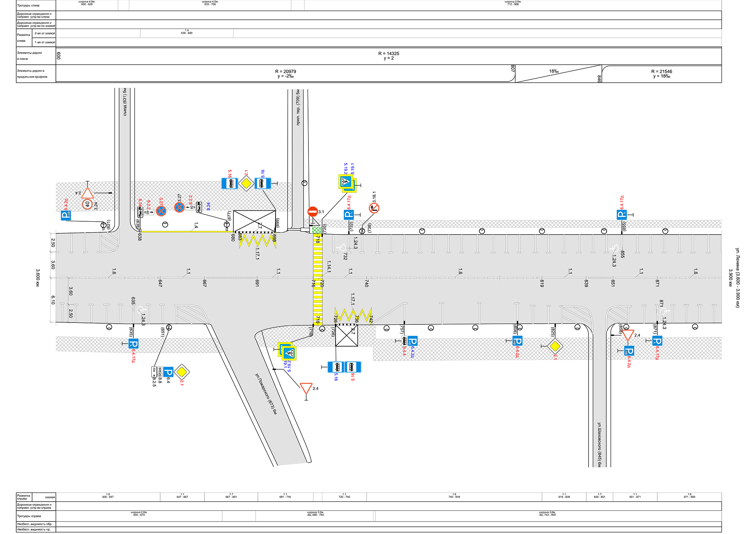Image resolution: width=756 pixels, height=534 pixels.
Task: Select the 'прил. тер. (709) 5м' label
Action: (298, 108)
